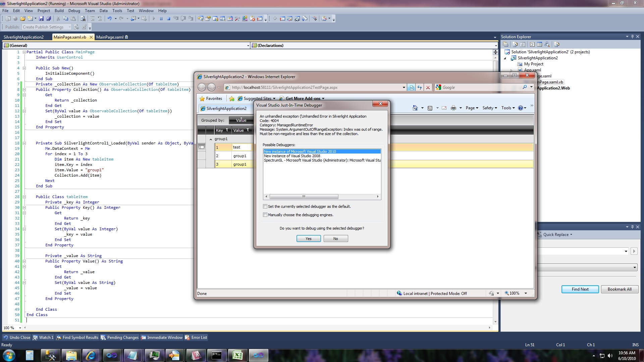The height and width of the screenshot is (362, 644).
Task: Click Show All Files icon in Solution Explorer
Action: pos(515,44)
